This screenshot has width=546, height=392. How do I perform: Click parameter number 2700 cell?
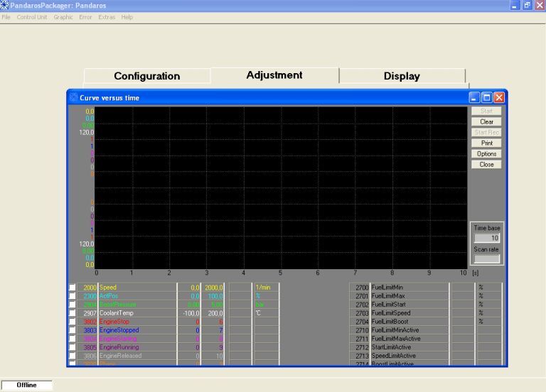click(359, 288)
